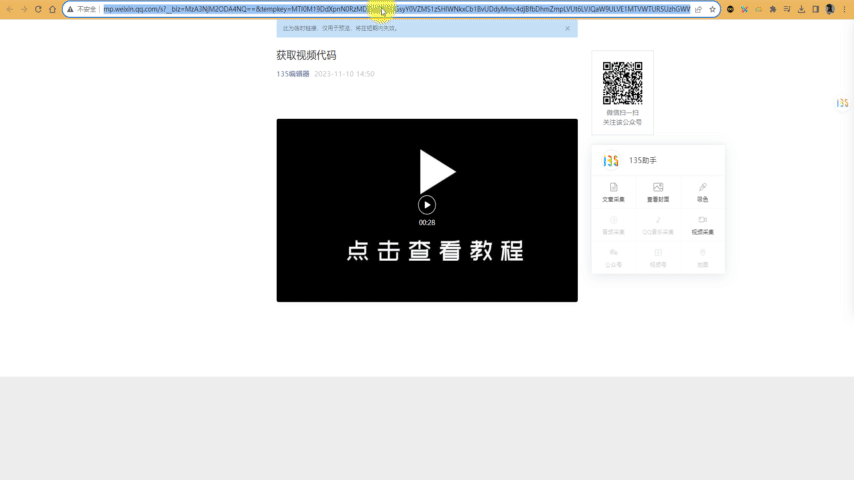854x480 pixels.
Task: Go forward in browser history
Action: pos(24,9)
